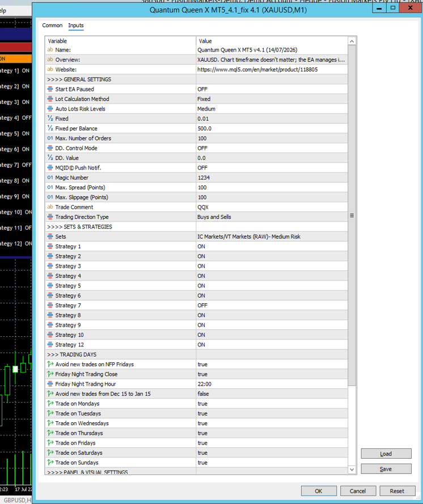Toggle the Trade on Mondays value

coord(272,404)
